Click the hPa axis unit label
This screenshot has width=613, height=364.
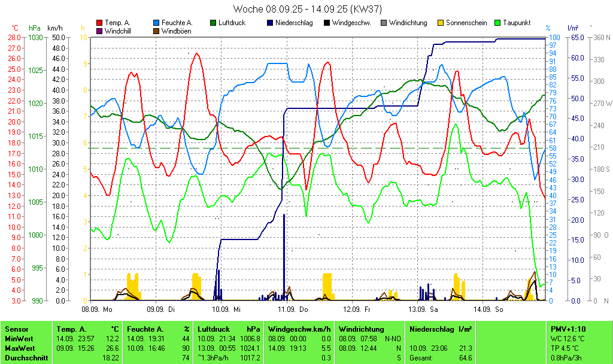(x=35, y=28)
